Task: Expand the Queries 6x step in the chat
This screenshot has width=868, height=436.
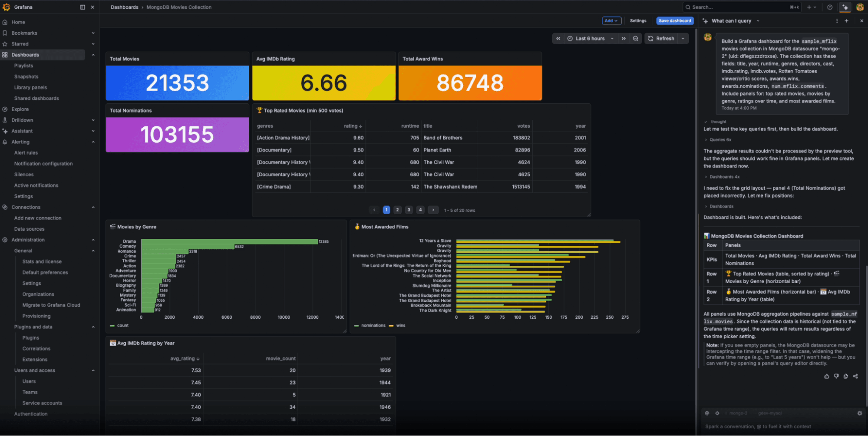Action: [718, 140]
